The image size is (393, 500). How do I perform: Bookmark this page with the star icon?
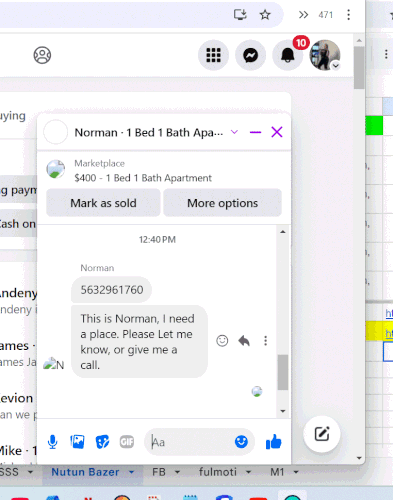click(x=265, y=15)
